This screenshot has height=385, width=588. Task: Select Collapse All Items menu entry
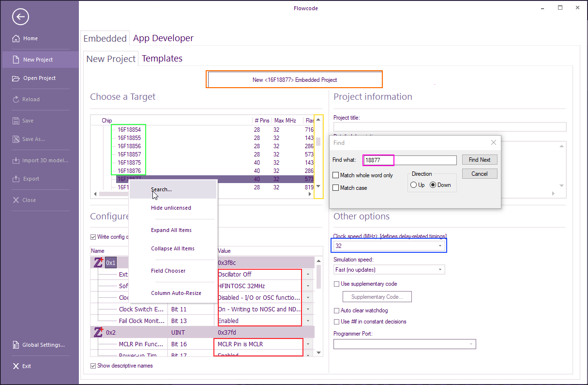[173, 248]
